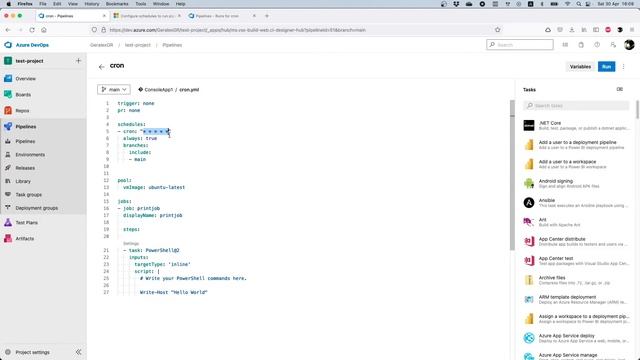Go back using the arrow beside cron
This screenshot has width=640, height=360.
coord(101,67)
